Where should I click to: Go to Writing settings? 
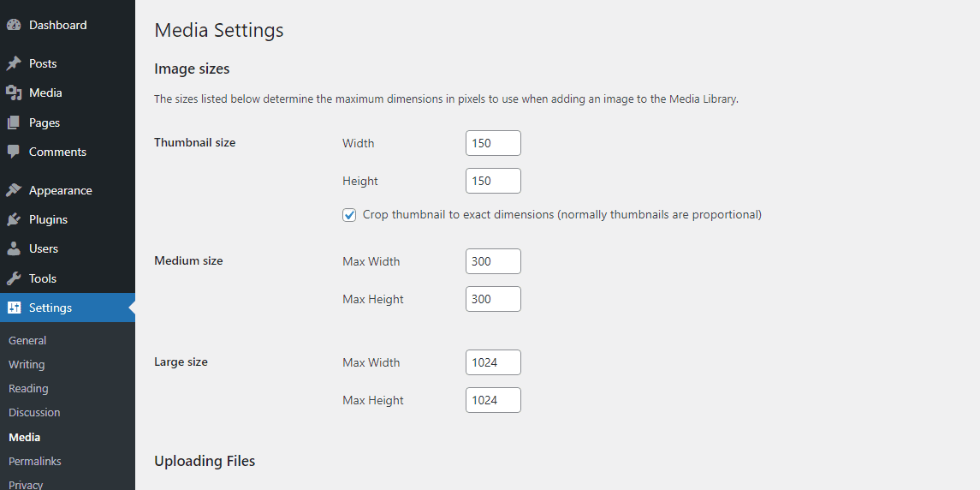(x=27, y=364)
